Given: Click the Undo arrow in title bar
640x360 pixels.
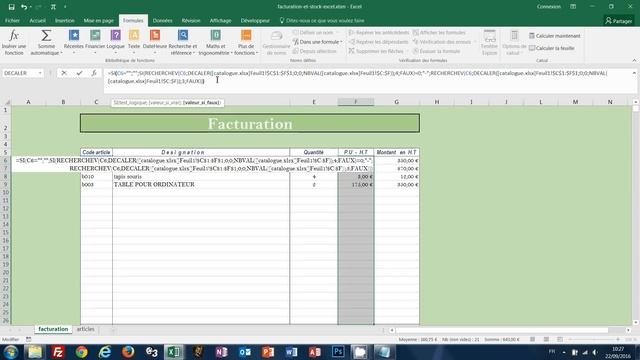Looking at the screenshot, I should (24, 7).
